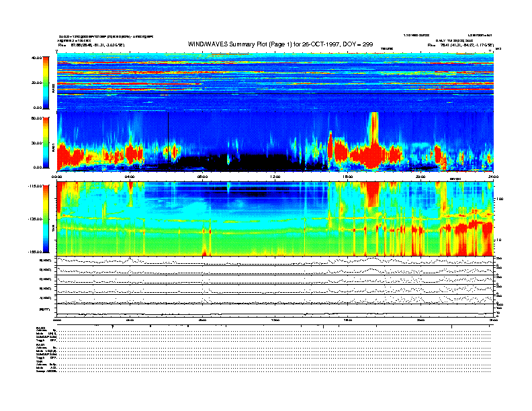Select the -155.00 label on TNR scale
This screenshot has width=532, height=411.
[35, 252]
